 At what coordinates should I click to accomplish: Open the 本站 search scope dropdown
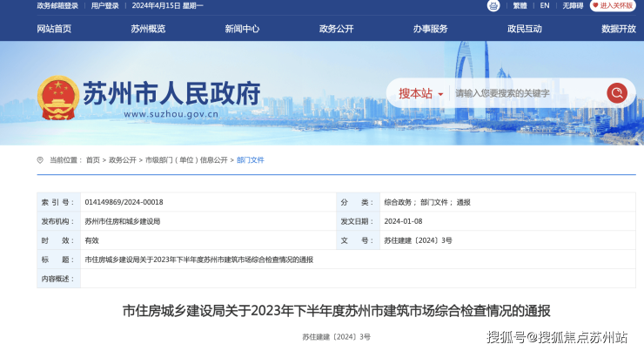(421, 93)
